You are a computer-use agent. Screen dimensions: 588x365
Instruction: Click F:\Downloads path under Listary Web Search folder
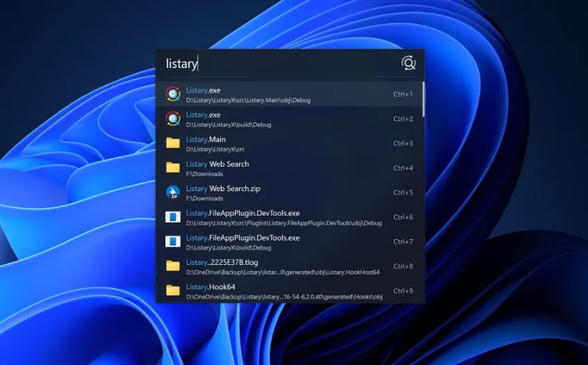click(204, 174)
